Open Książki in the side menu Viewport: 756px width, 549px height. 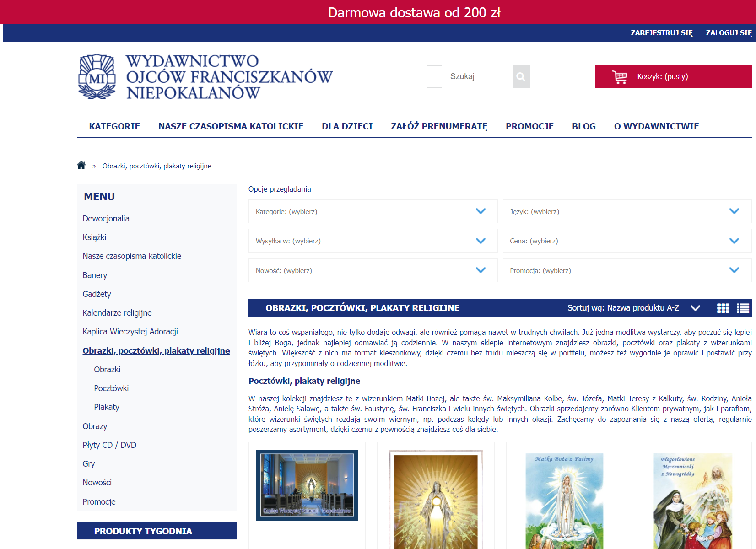click(94, 237)
